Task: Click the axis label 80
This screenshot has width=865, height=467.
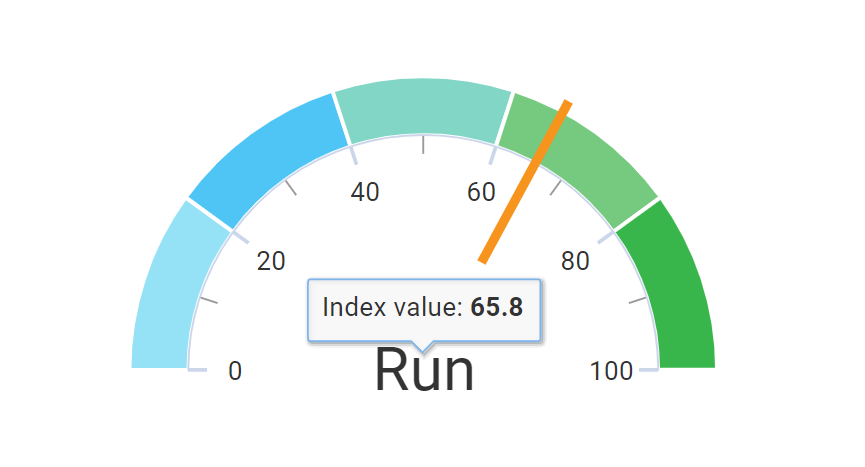Action: pos(575,261)
